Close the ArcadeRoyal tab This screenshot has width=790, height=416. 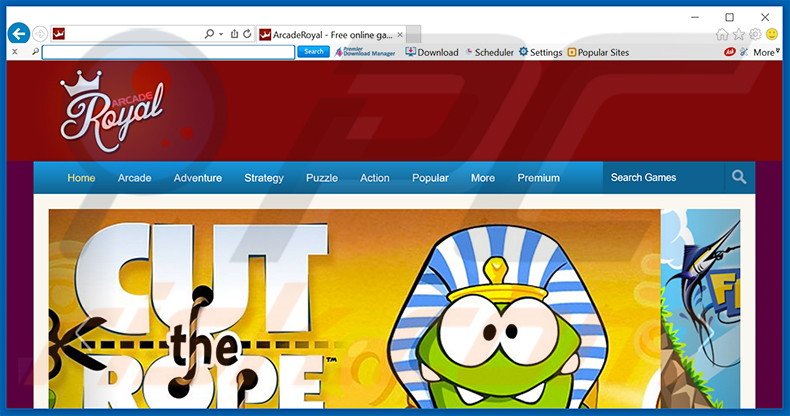pyautogui.click(x=400, y=35)
